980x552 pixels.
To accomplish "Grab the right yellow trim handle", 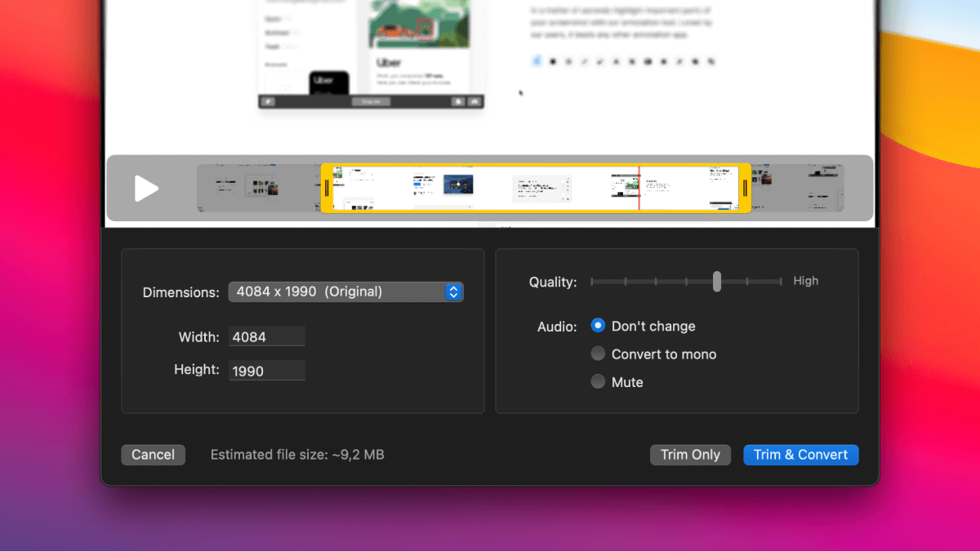I will pos(745,189).
